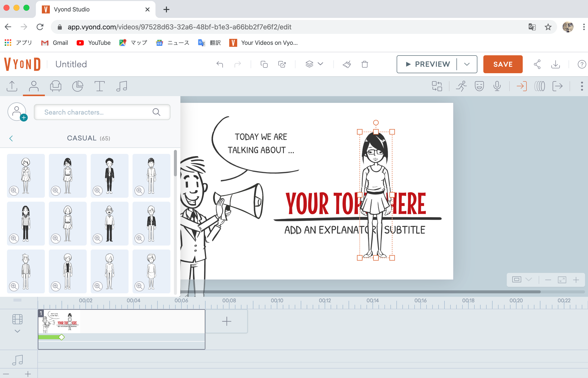
Task: Open the Props library tab
Action: (56, 86)
